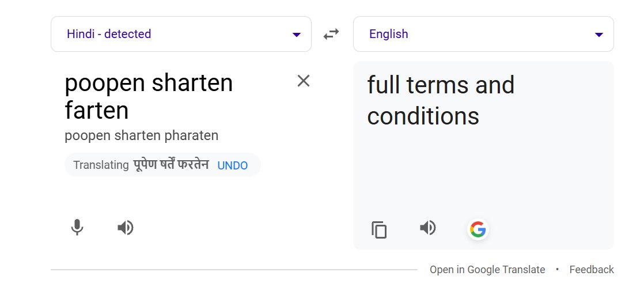Clear the entered source text

click(304, 81)
